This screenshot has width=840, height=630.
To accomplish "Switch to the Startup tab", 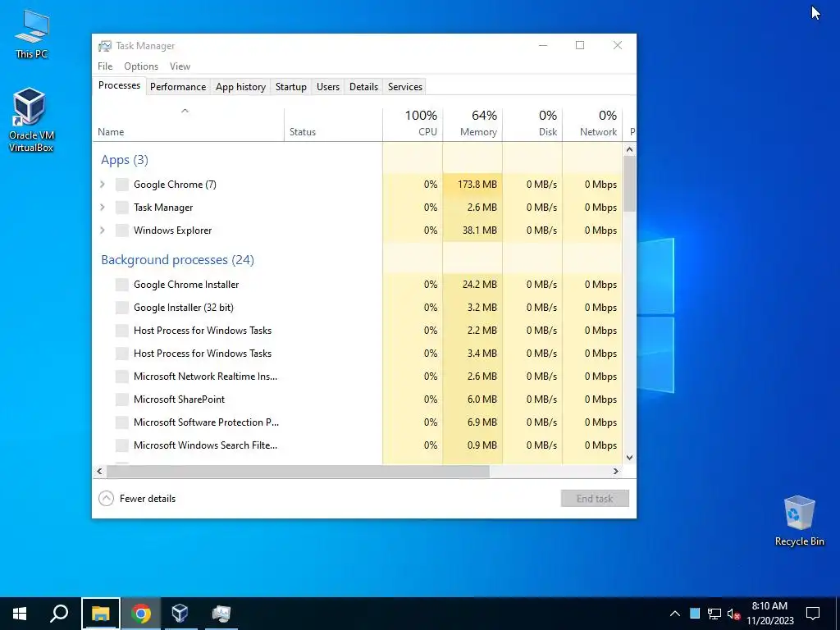I will pyautogui.click(x=291, y=87).
